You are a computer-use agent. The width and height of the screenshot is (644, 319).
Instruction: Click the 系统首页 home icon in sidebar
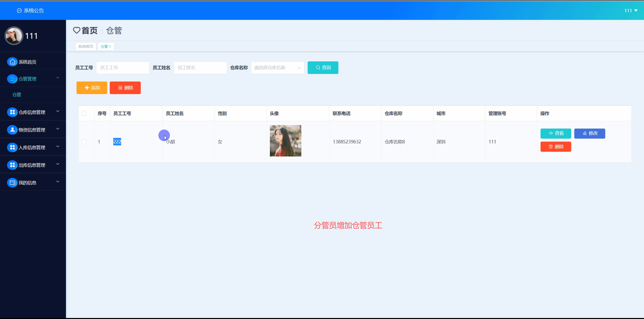(x=12, y=62)
